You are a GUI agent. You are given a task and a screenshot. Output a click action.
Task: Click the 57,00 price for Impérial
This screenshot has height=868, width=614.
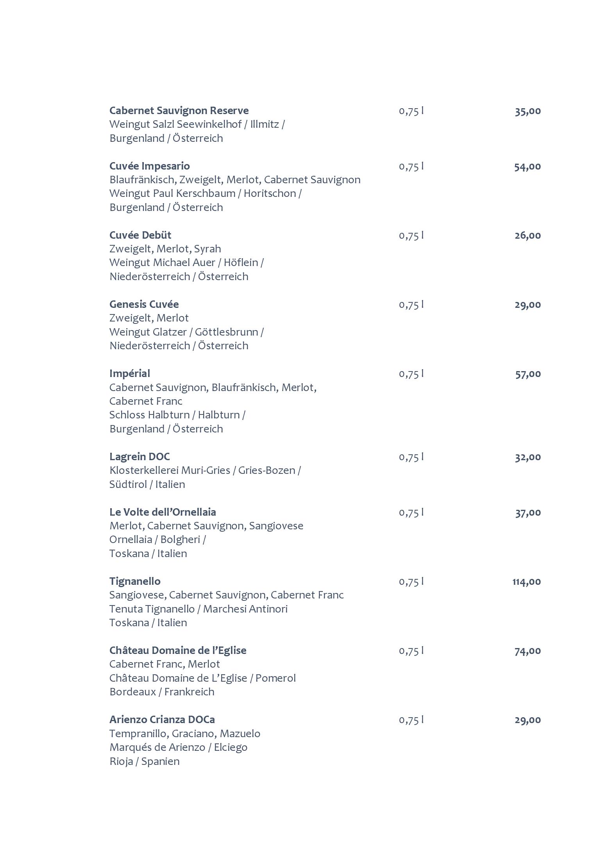pyautogui.click(x=528, y=374)
